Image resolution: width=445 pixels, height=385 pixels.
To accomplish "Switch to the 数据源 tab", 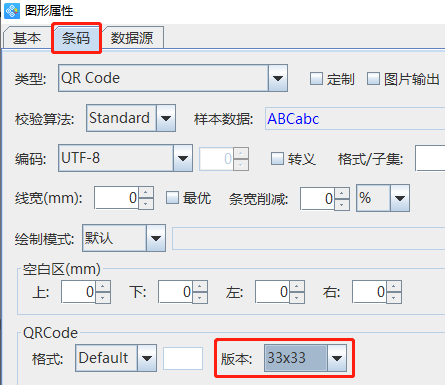I will click(132, 38).
